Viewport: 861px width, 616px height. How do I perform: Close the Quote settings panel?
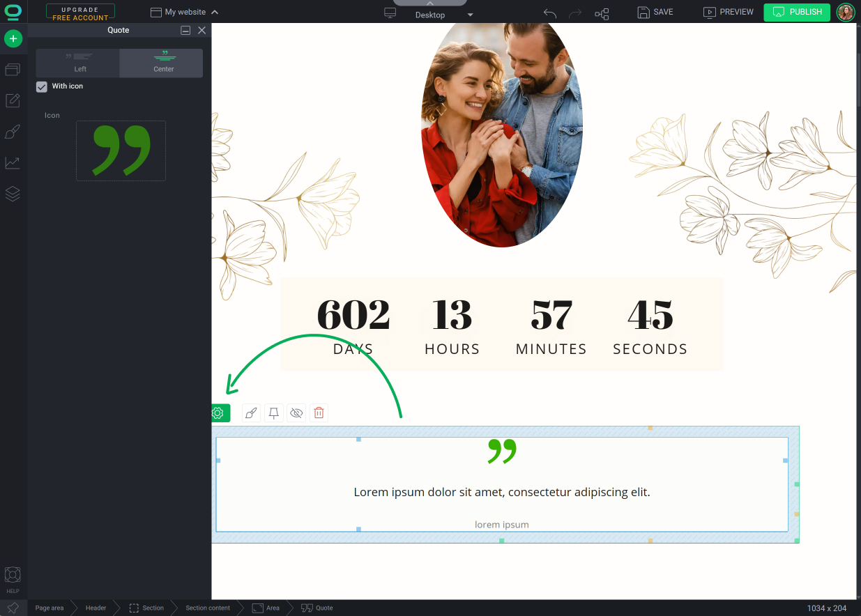pyautogui.click(x=202, y=31)
